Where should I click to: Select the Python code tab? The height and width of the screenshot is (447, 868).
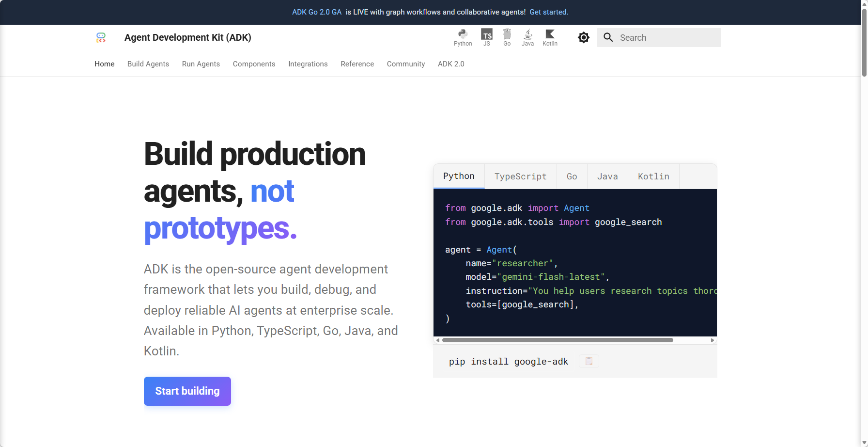click(459, 176)
